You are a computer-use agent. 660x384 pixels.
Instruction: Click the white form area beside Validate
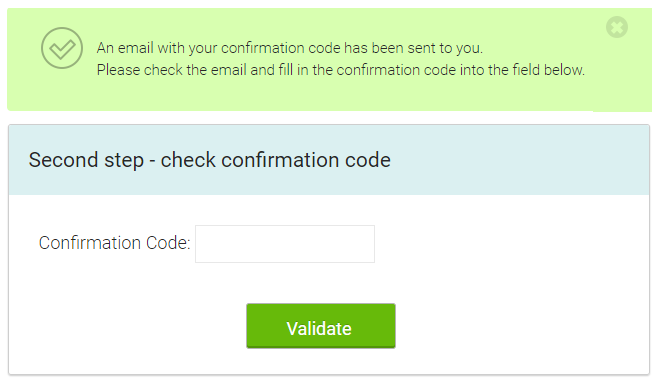pos(505,324)
